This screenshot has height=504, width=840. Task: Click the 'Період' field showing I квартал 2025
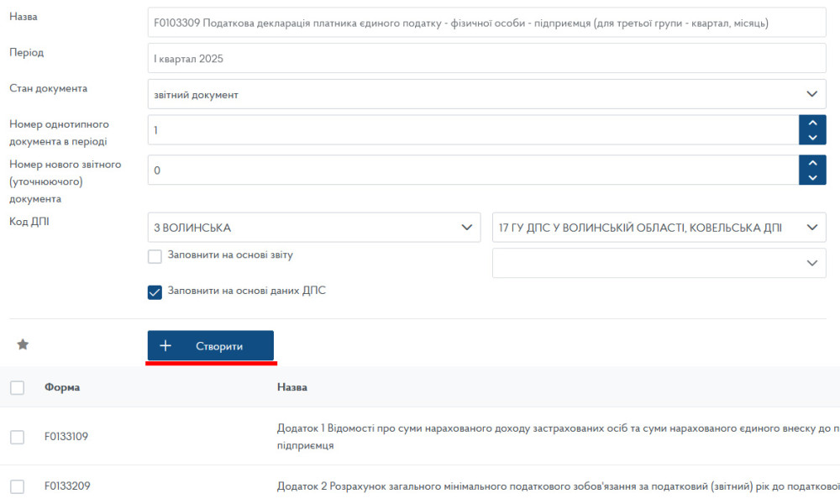pos(486,59)
